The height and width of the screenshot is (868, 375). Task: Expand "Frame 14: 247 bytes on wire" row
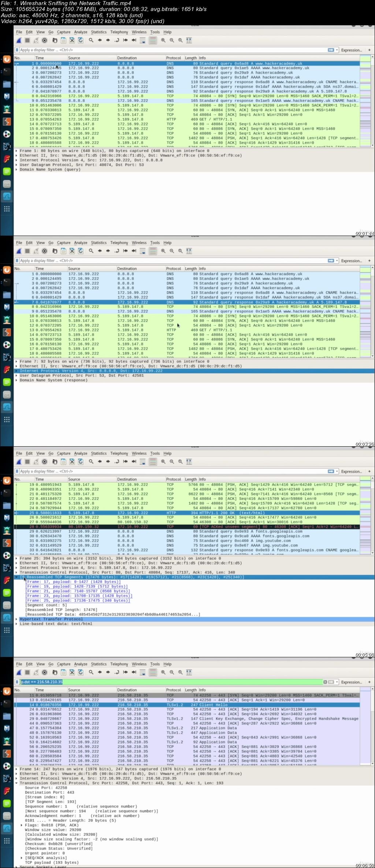(16, 769)
